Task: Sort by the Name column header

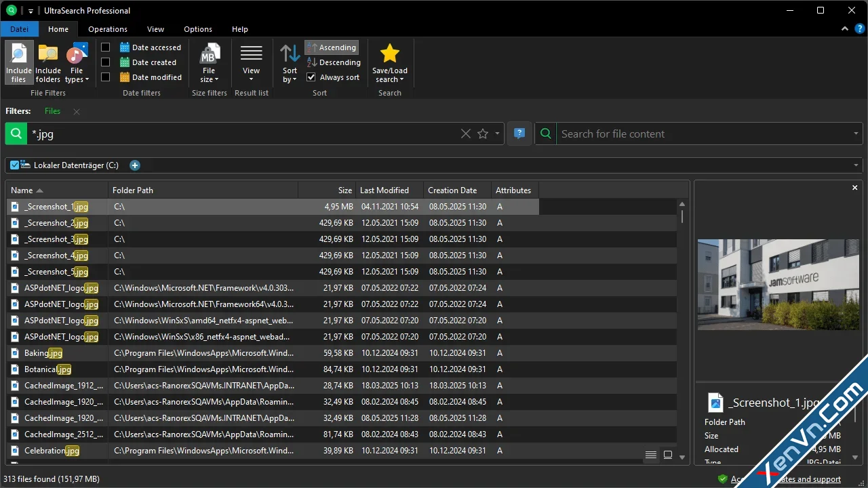Action: [57, 190]
